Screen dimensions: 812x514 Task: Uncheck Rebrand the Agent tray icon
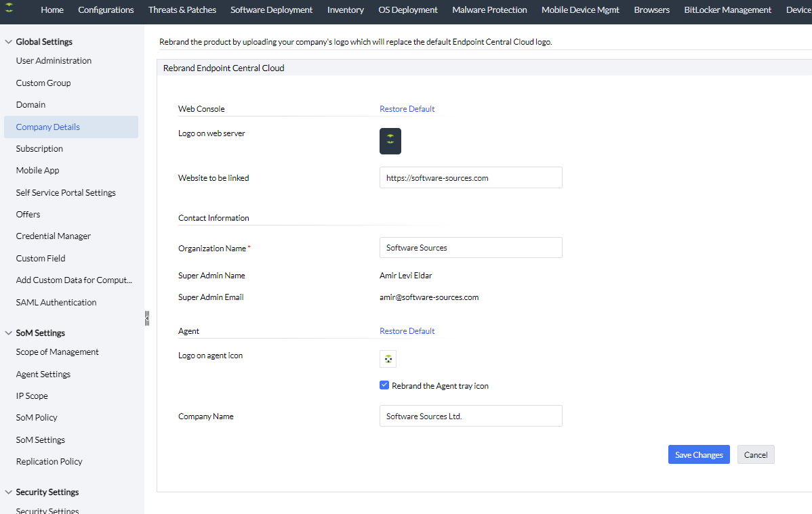[x=384, y=385]
